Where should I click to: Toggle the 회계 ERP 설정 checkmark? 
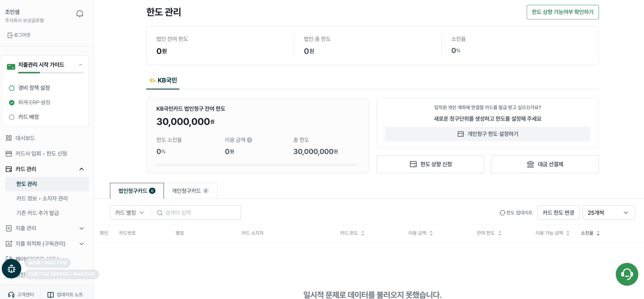[x=12, y=102]
